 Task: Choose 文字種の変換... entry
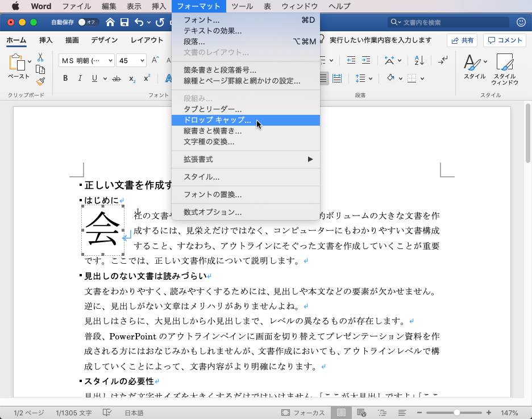(246, 142)
